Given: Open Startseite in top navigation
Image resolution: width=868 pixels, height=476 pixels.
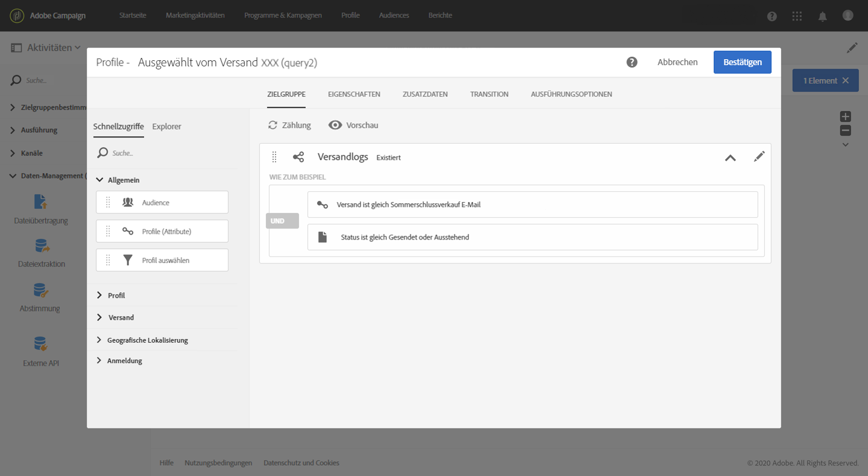Looking at the screenshot, I should coord(133,15).
